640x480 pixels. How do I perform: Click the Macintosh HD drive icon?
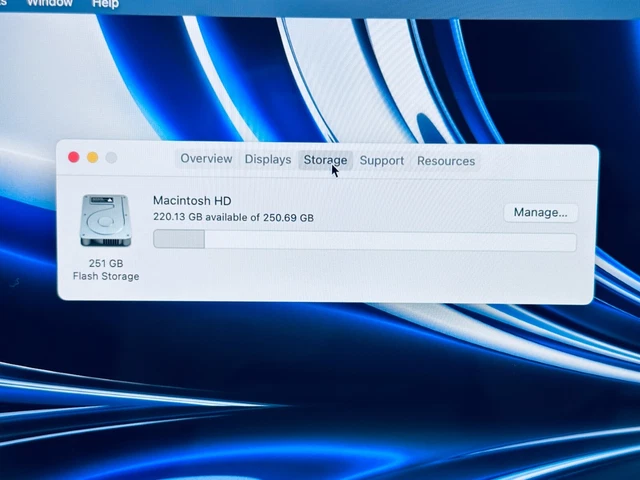coord(105,221)
